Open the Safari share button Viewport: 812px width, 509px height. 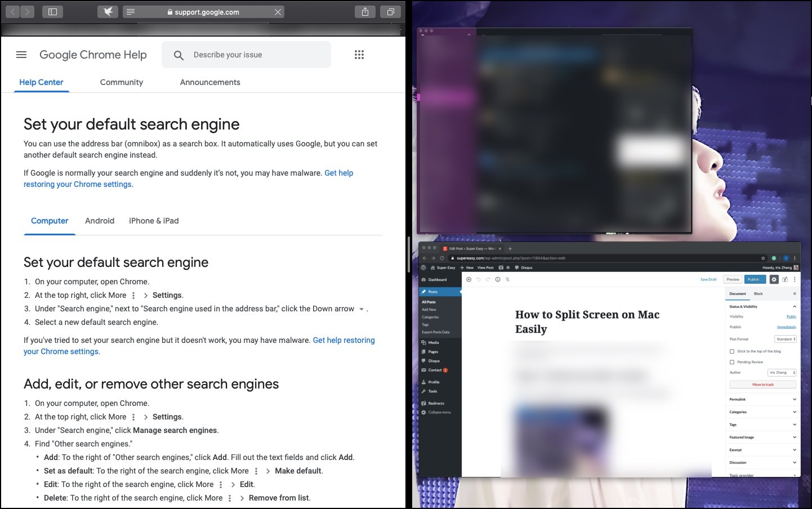coord(365,12)
